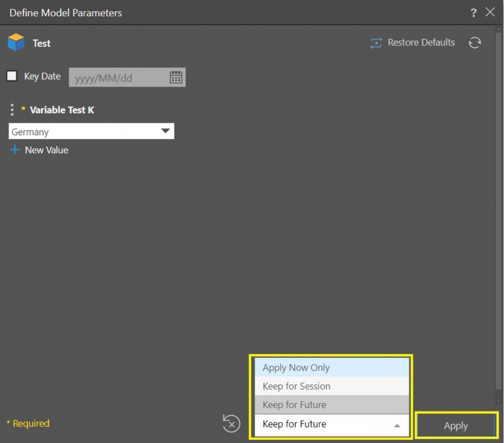Click New Value text link
The image size is (504, 443).
pyautogui.click(x=46, y=150)
